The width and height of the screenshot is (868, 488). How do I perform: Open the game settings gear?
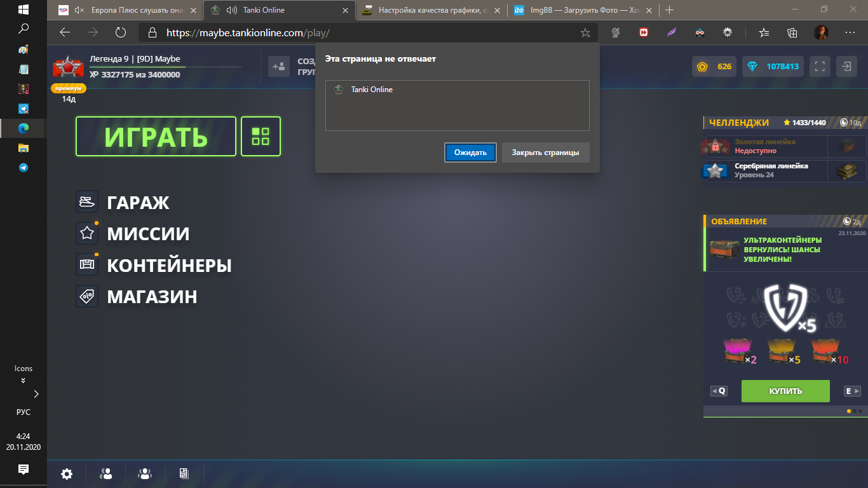67,473
